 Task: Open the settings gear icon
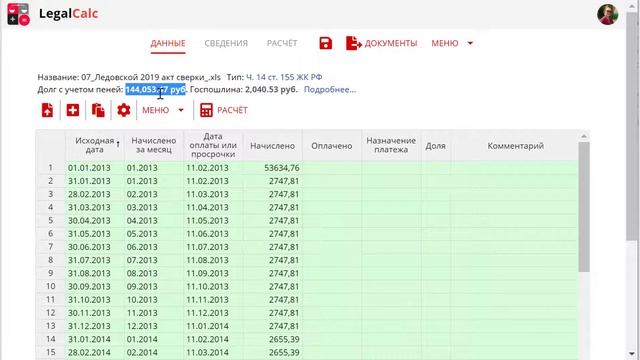124,110
